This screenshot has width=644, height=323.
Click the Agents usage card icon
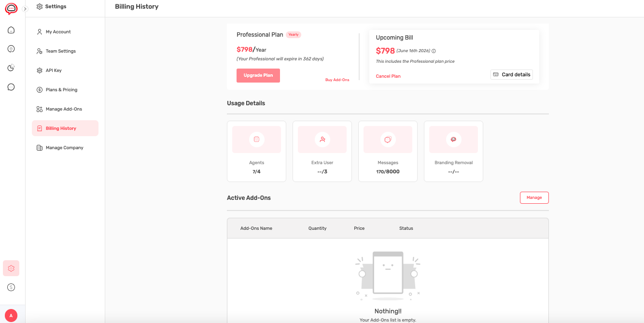256,139
